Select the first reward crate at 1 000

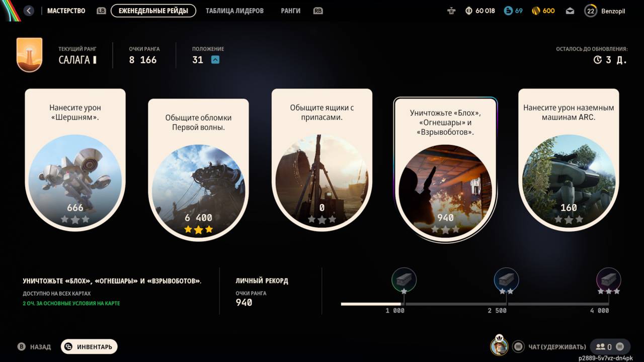tap(404, 280)
